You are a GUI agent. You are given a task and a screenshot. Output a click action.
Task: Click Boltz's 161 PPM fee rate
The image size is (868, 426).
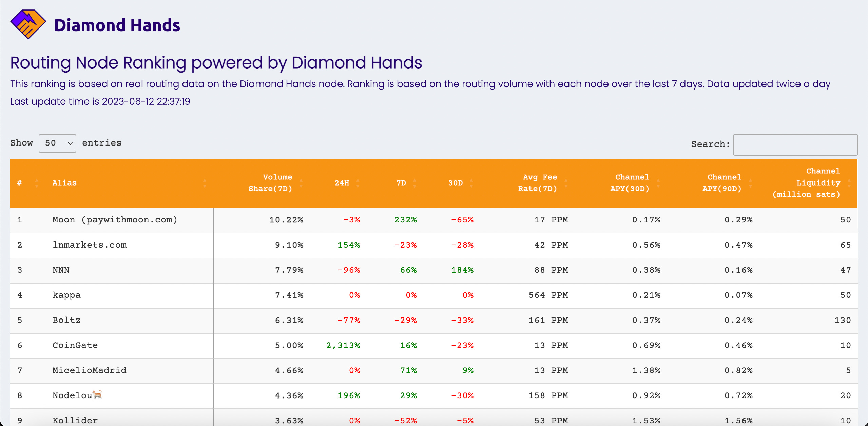click(x=548, y=321)
